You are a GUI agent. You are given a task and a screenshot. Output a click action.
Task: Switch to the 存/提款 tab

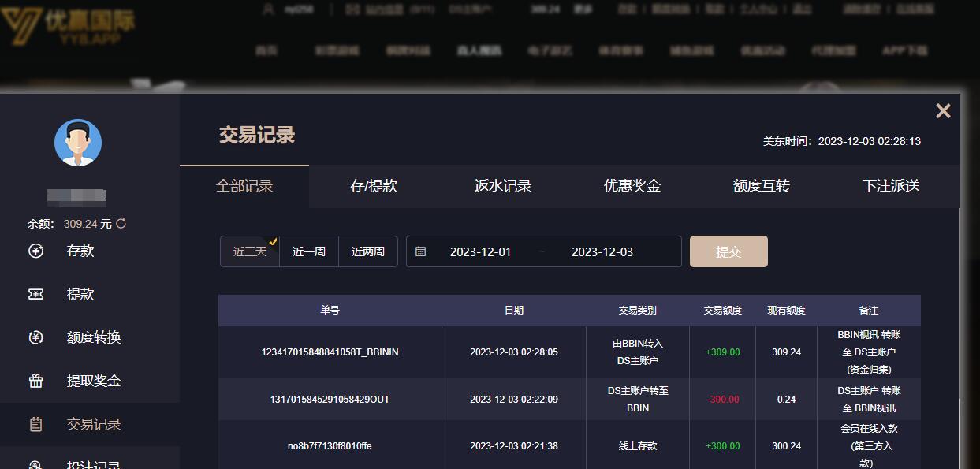click(374, 186)
